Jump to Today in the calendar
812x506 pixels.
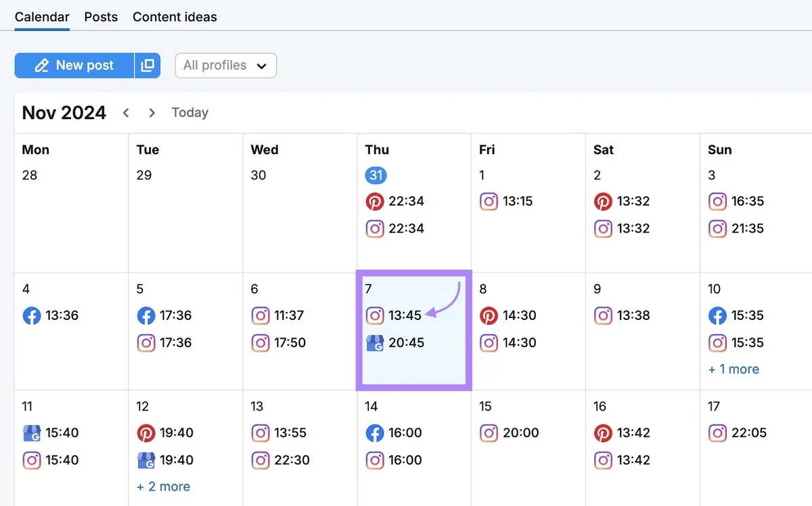pos(190,113)
